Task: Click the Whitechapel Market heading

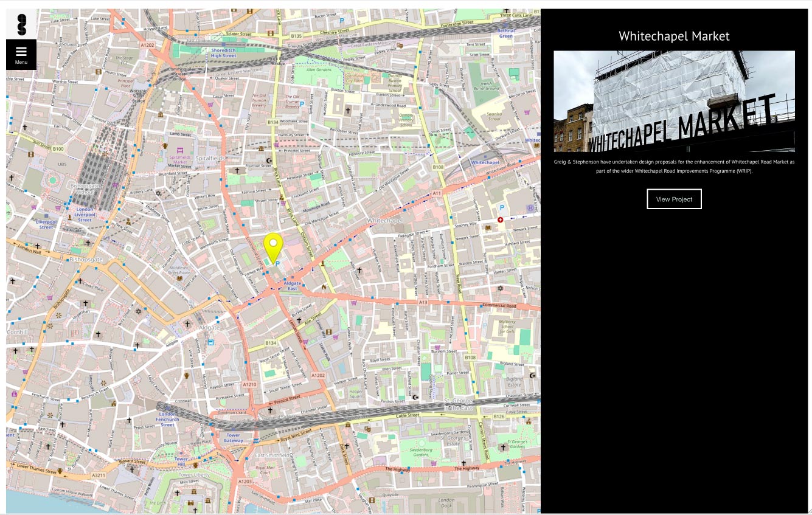Action: pos(674,36)
